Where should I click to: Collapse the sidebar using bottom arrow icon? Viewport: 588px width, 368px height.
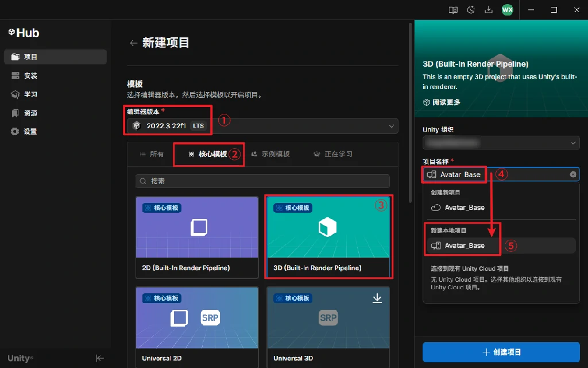[99, 358]
